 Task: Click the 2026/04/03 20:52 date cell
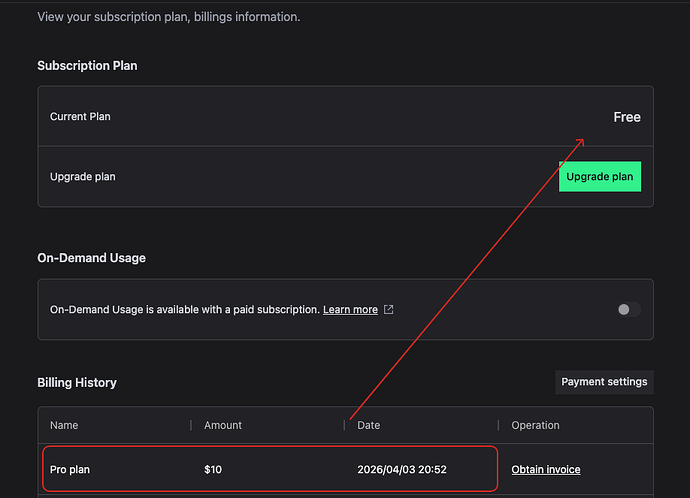click(402, 469)
